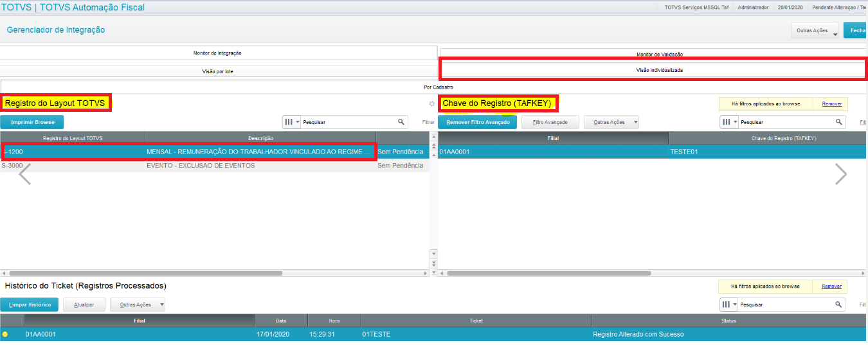Click the column selector icon in Registro do Layout panel
Image resolution: width=868 pixels, height=345 pixels.
coord(288,121)
